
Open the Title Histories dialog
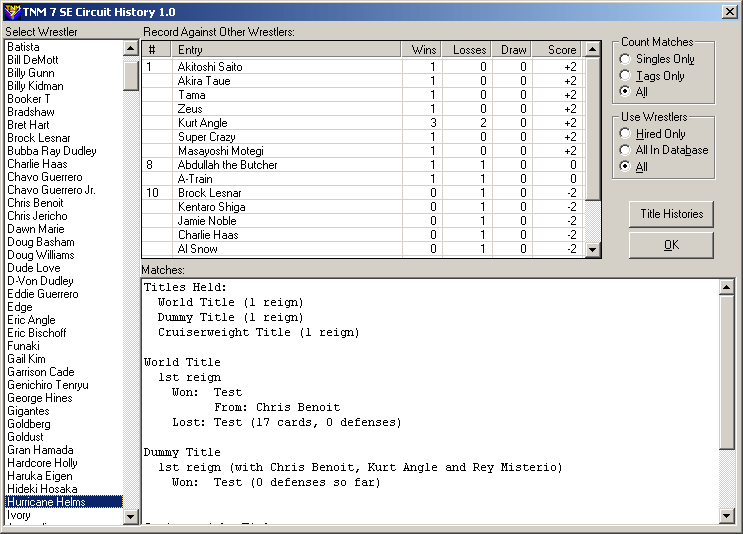(x=671, y=214)
